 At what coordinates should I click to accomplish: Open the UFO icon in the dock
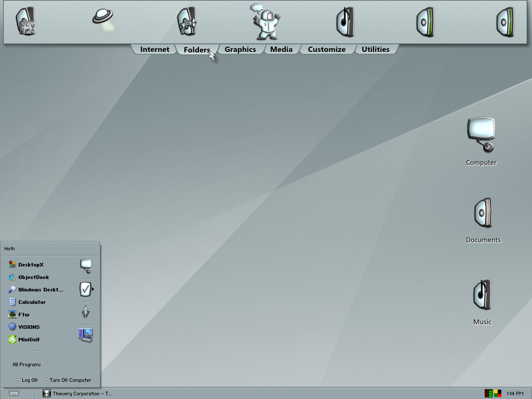(x=103, y=19)
